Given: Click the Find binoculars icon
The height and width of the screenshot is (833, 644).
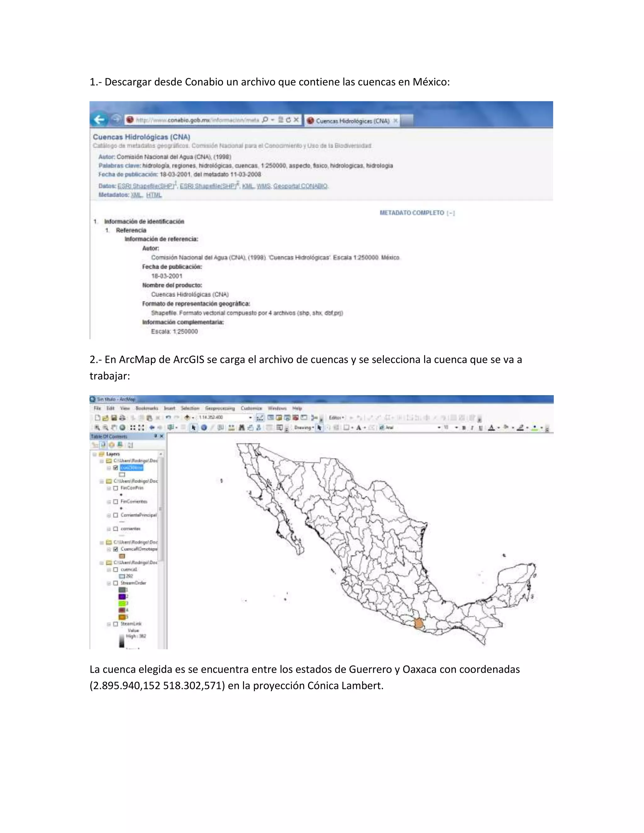Looking at the screenshot, I should click(241, 428).
